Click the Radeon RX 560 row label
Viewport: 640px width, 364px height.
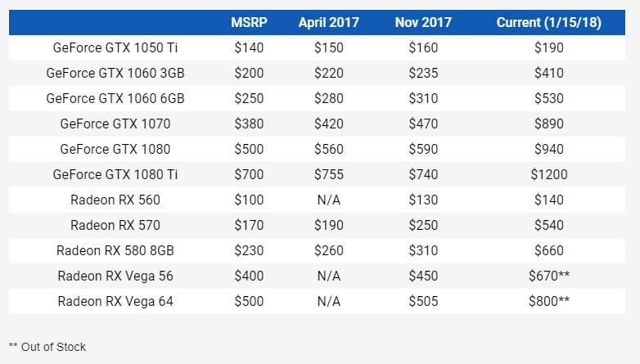click(x=115, y=200)
